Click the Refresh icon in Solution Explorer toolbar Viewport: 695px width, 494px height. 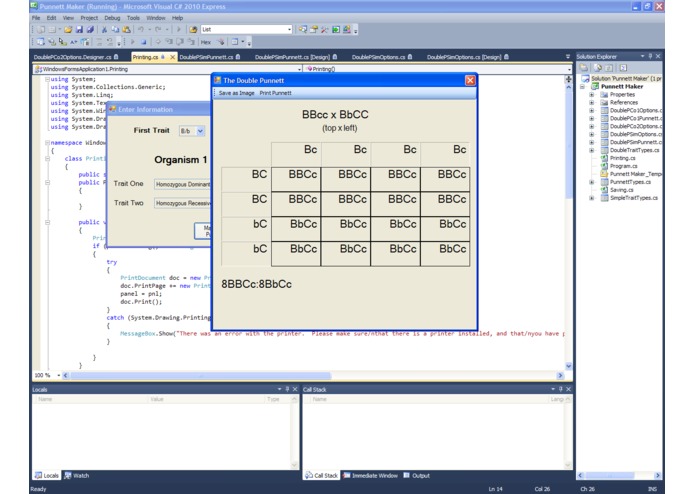pos(609,68)
